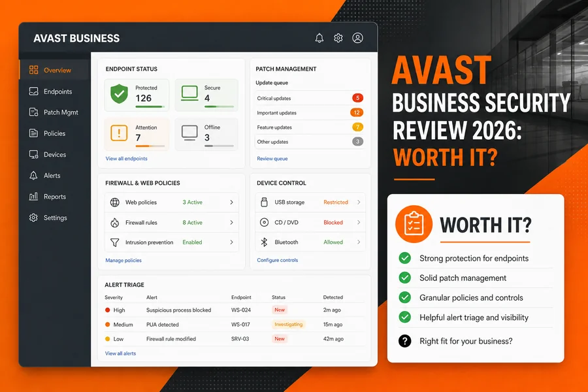Open the user account profile icon
The height and width of the screenshot is (392, 588).
point(357,38)
